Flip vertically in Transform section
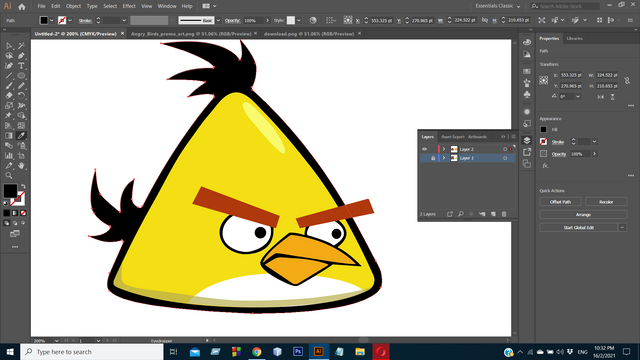 [x=612, y=97]
